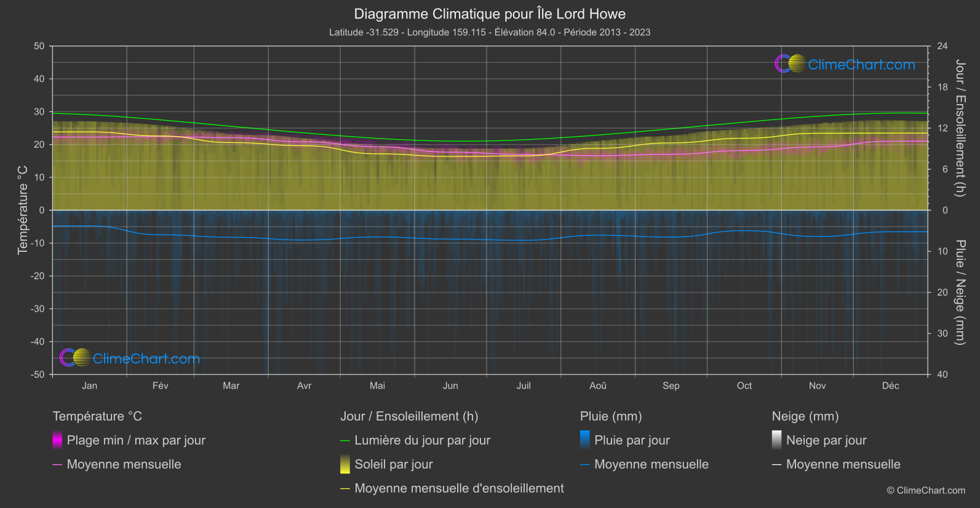980x508 pixels.
Task: Click the Soleil par jour label
Action: [394, 464]
